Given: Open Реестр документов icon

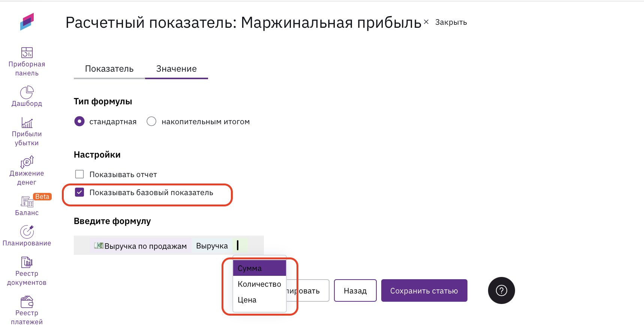Looking at the screenshot, I should [x=27, y=262].
